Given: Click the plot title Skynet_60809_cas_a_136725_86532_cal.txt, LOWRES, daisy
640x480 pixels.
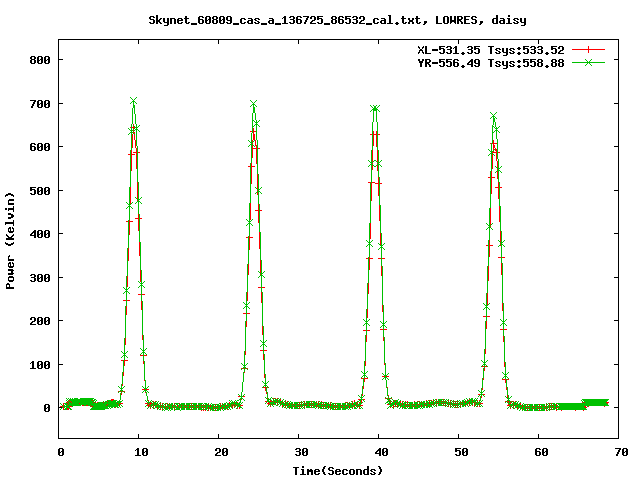Looking at the screenshot, I should [337, 20].
